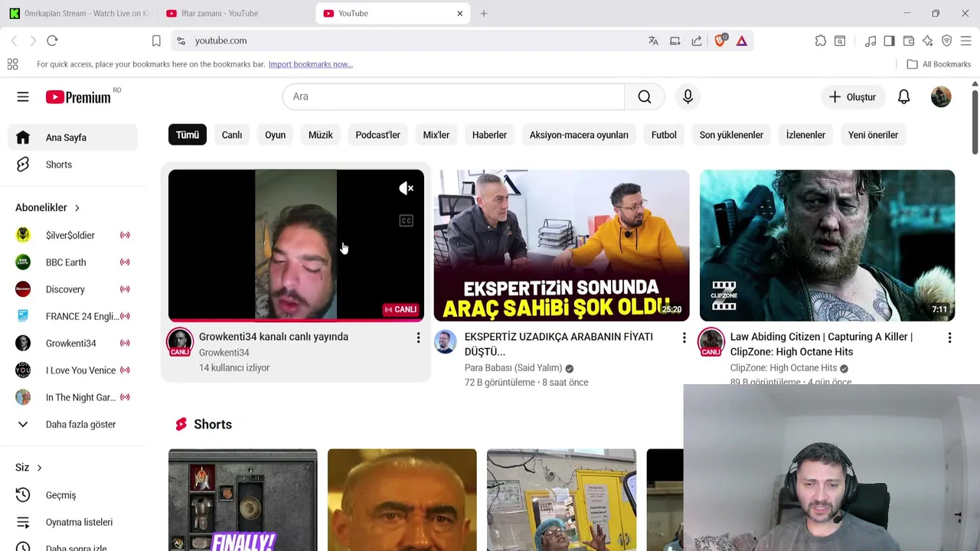The height and width of the screenshot is (551, 980).
Task: Open the account avatar menu
Action: [x=941, y=97]
